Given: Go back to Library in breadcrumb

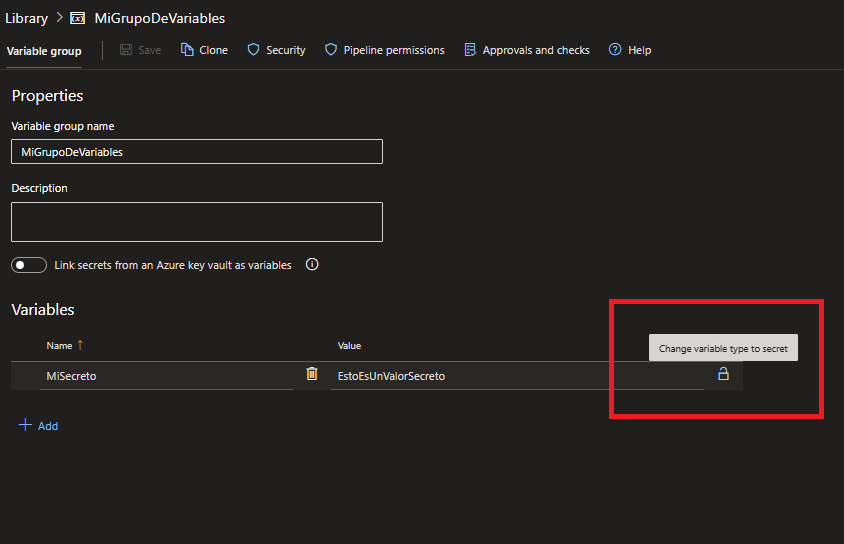Looking at the screenshot, I should click(x=26, y=18).
